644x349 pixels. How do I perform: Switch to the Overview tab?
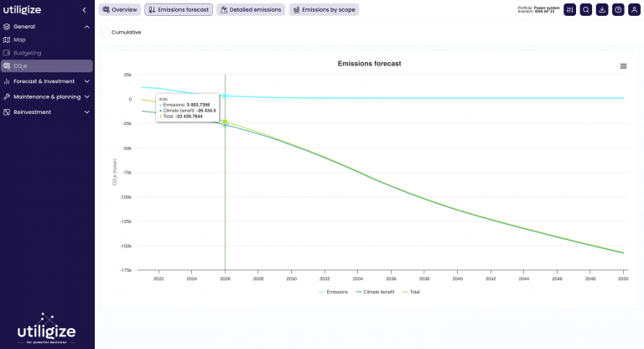point(120,10)
